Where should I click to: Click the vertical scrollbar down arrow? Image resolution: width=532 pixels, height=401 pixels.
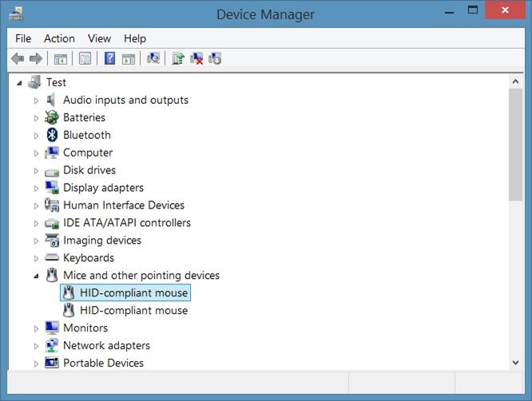515,362
